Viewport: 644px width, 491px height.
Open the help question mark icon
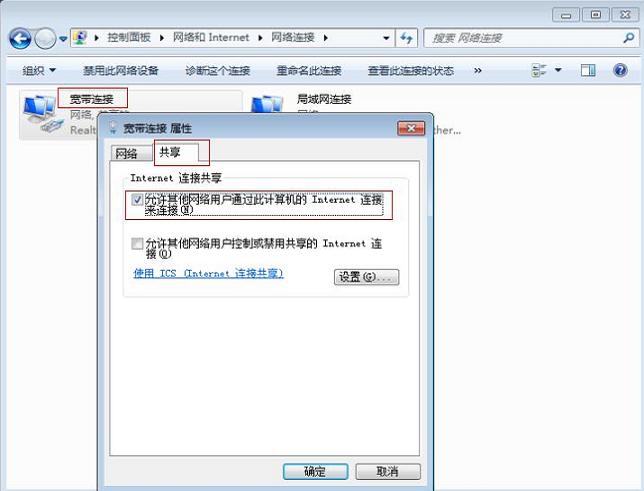pyautogui.click(x=620, y=70)
